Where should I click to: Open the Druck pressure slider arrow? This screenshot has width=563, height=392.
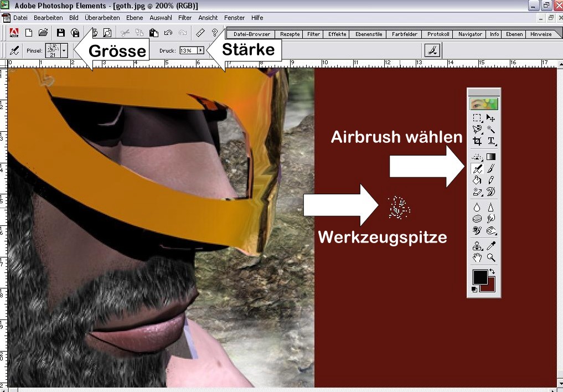[201, 50]
